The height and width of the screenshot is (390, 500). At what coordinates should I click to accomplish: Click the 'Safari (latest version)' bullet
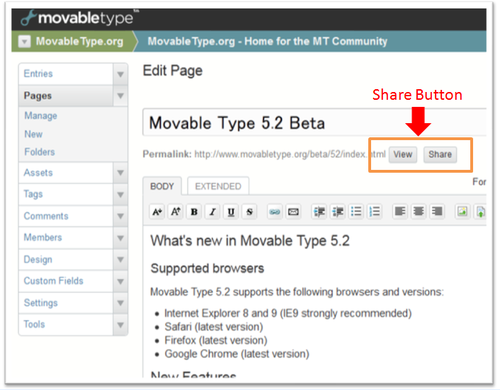(x=214, y=327)
